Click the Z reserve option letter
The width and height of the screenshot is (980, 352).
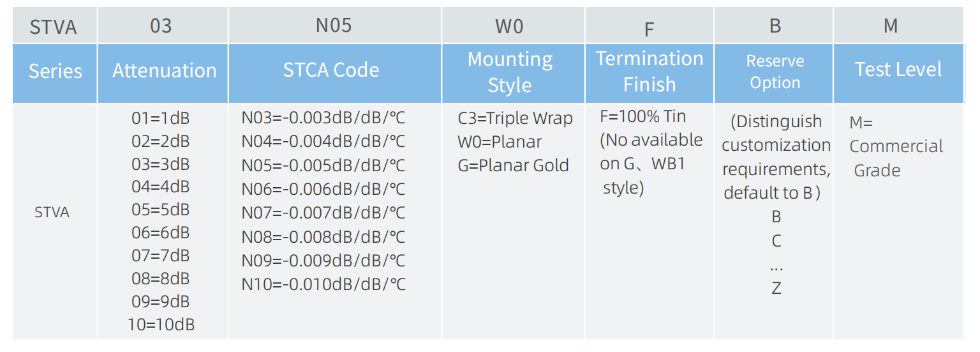tap(776, 288)
